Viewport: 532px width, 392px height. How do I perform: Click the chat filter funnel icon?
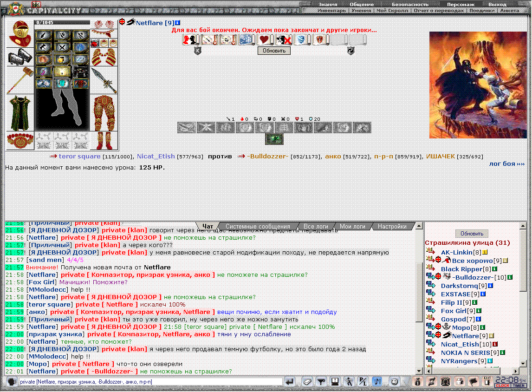[x=321, y=382]
